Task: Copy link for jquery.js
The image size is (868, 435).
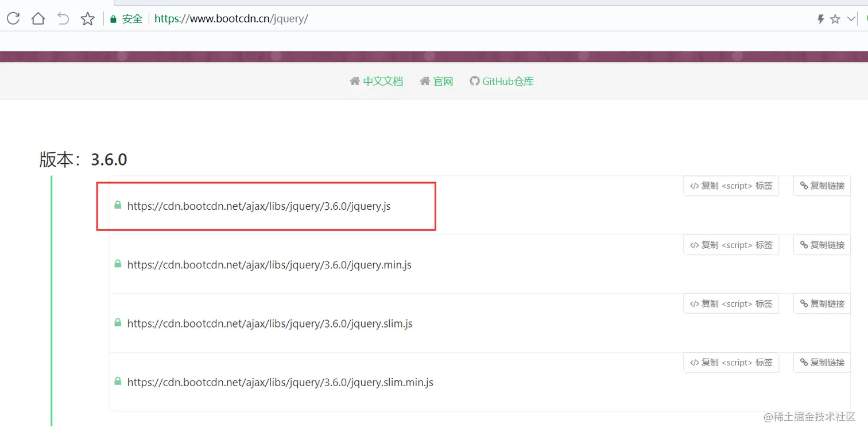Action: [822, 186]
